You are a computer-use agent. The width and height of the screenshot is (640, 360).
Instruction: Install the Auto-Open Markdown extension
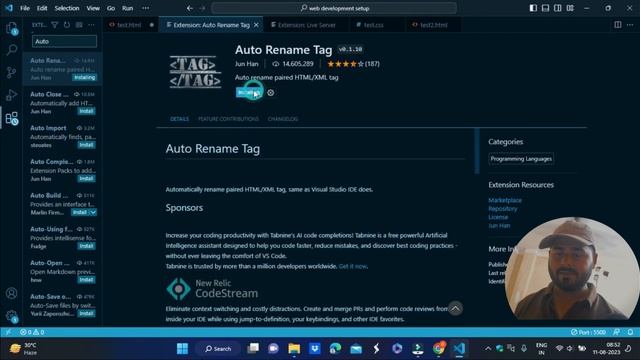pos(87,280)
